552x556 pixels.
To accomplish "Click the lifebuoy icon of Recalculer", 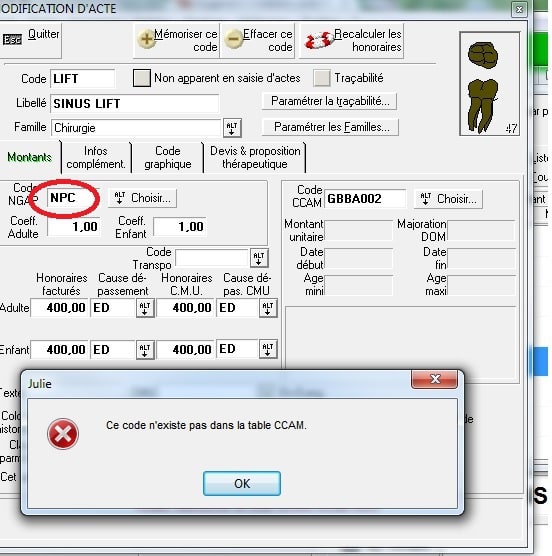I will coord(319,40).
